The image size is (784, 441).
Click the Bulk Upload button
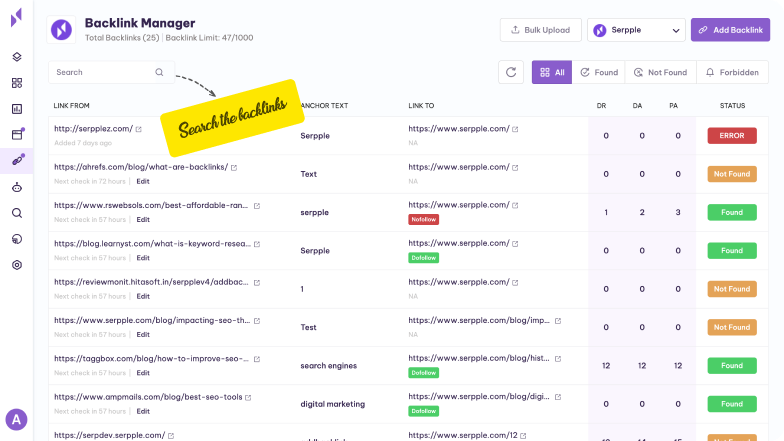(x=540, y=30)
